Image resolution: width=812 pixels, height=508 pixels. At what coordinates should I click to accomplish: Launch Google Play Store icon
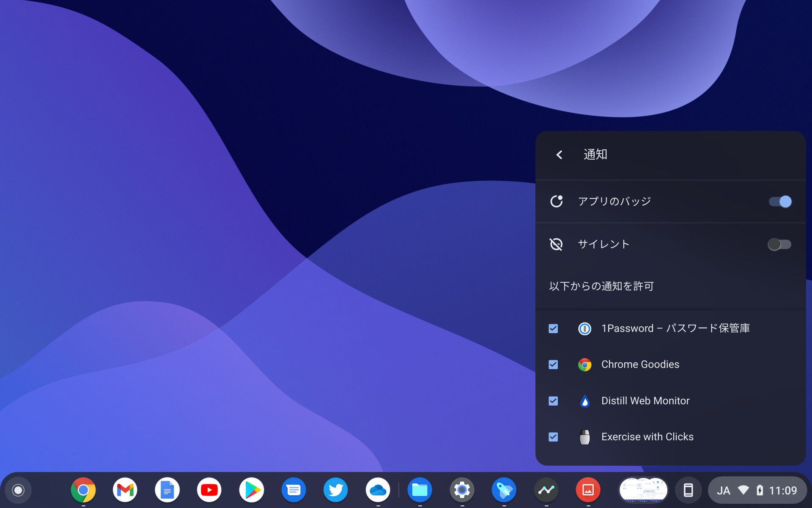[252, 490]
